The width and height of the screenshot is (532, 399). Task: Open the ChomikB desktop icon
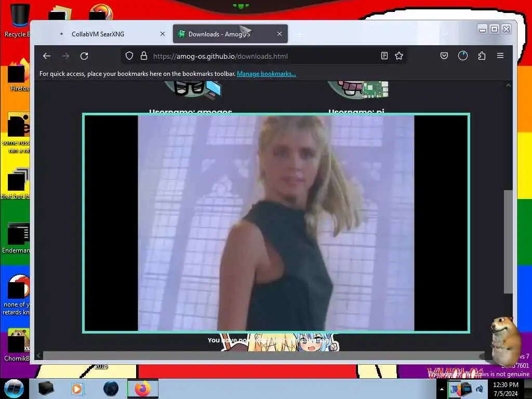[17, 345]
